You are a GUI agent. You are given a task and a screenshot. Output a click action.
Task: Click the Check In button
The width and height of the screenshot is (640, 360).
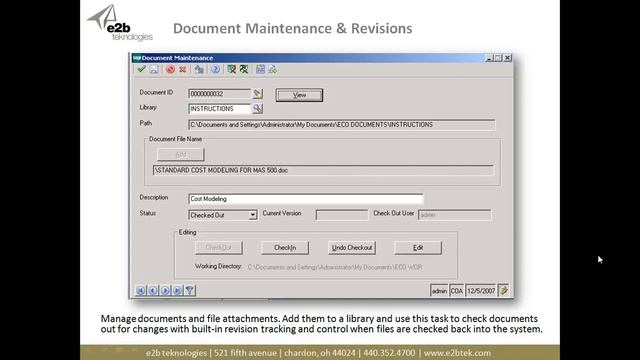[x=285, y=248]
